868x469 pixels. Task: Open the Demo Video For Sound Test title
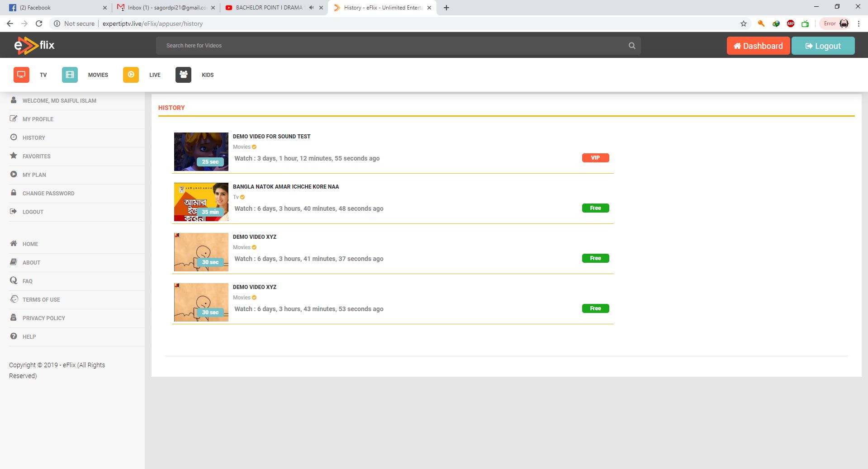click(271, 137)
